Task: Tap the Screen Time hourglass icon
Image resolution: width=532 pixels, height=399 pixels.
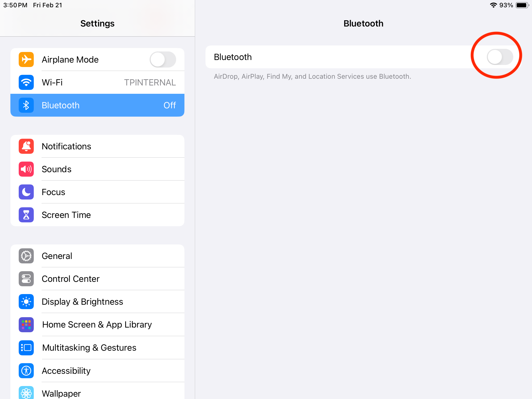Action: [26, 215]
